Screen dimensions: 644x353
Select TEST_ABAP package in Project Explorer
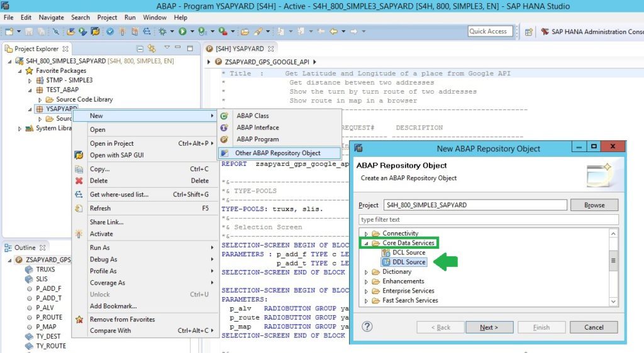point(62,90)
